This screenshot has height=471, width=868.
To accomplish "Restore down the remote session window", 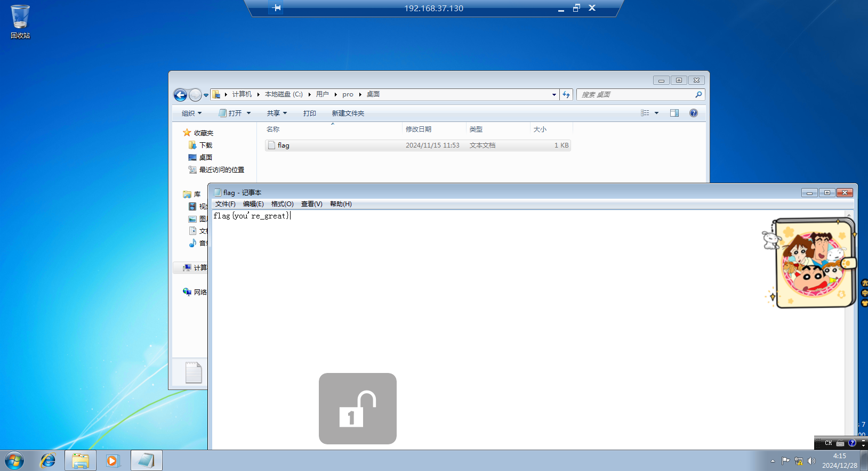I will coord(576,8).
